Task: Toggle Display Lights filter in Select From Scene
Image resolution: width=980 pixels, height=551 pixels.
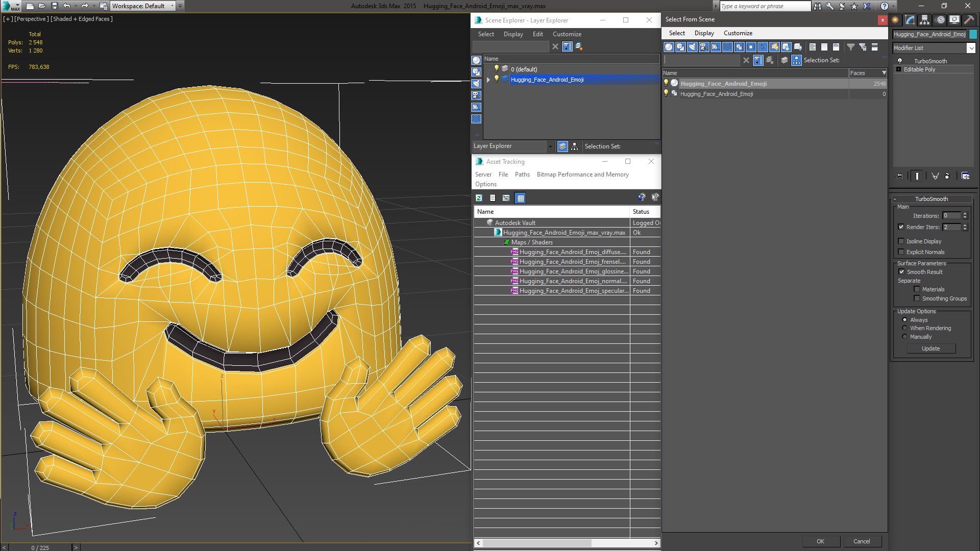Action: pos(692,47)
